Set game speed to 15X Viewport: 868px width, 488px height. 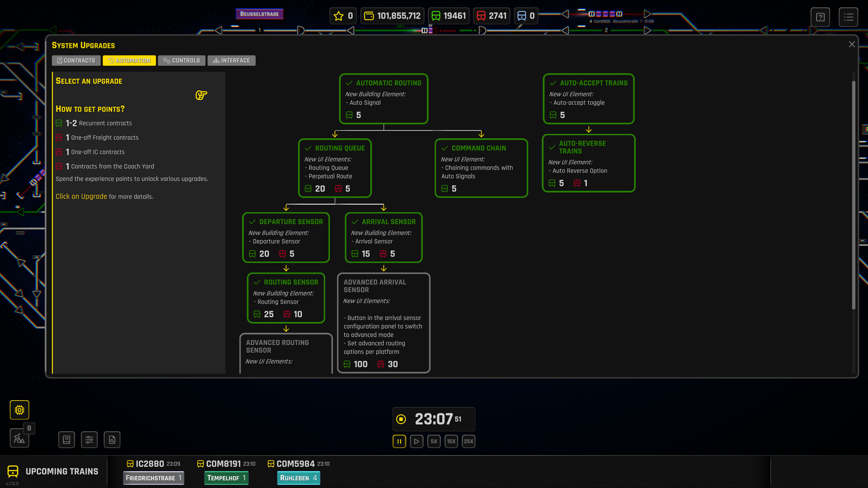coord(451,441)
